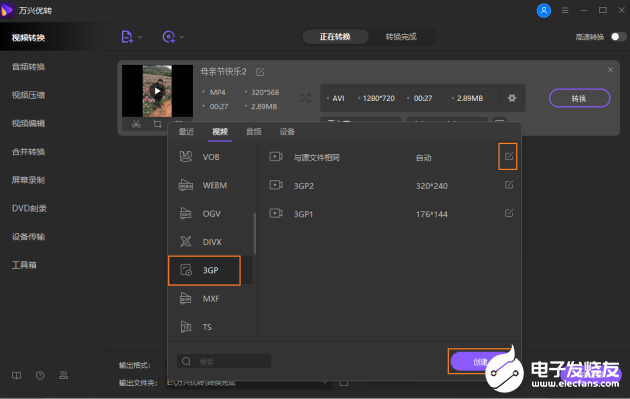Viewport: 630px width, 399px height.
Task: Toggle the 高速转换 switch
Action: pos(618,37)
